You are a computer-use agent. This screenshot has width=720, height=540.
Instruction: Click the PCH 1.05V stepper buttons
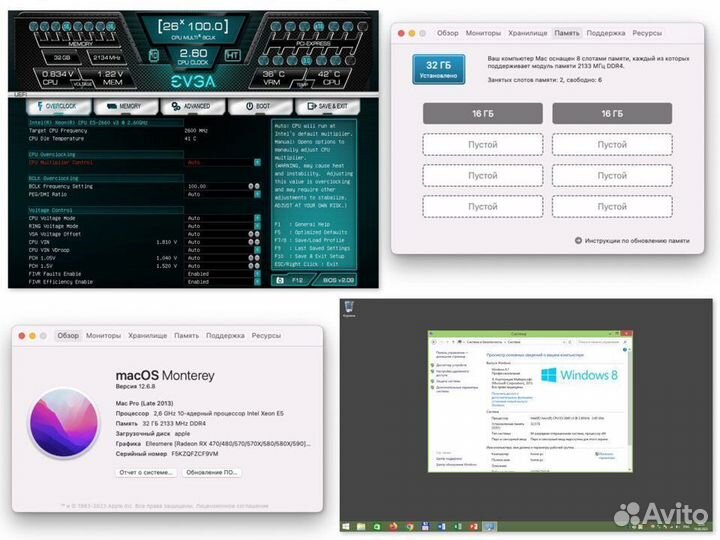tap(254, 258)
